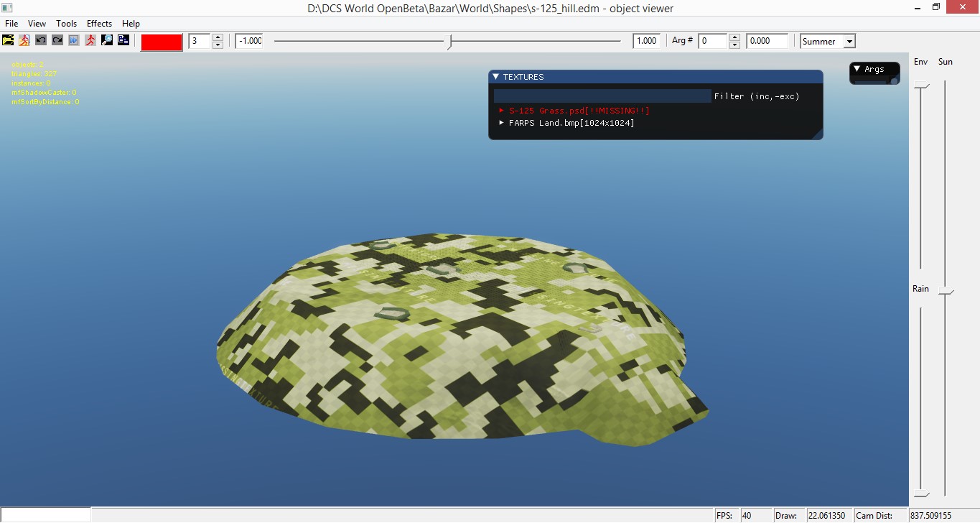Click the red color swatch
Image resolution: width=980 pixels, height=523 pixels.
pyautogui.click(x=162, y=42)
